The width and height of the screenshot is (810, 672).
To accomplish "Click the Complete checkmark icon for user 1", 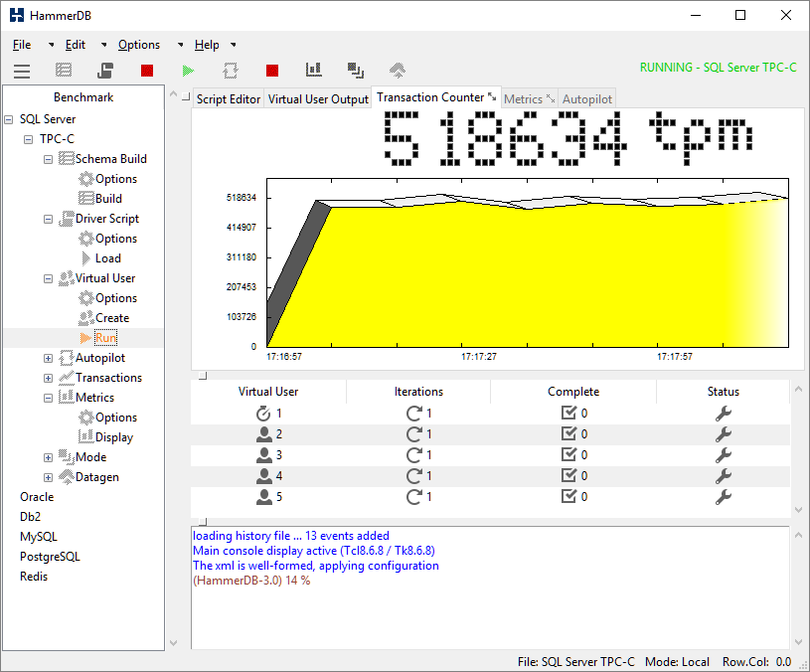I will coord(568,413).
